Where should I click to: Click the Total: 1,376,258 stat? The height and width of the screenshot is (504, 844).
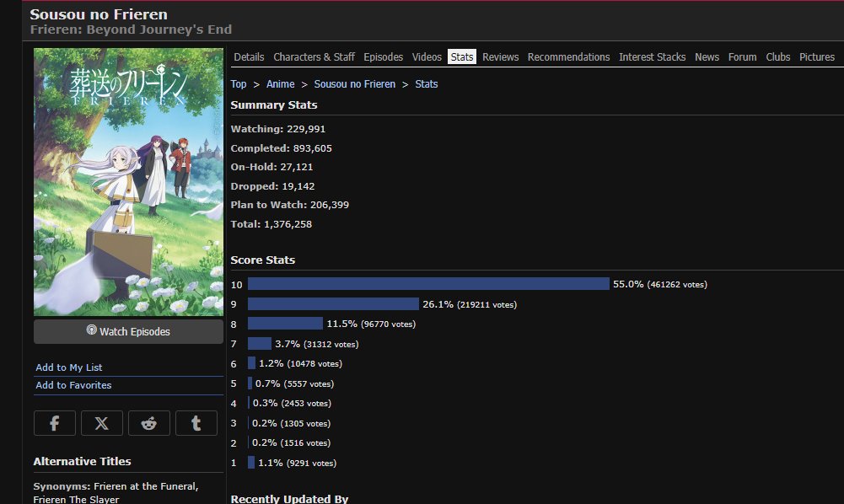coord(271,224)
